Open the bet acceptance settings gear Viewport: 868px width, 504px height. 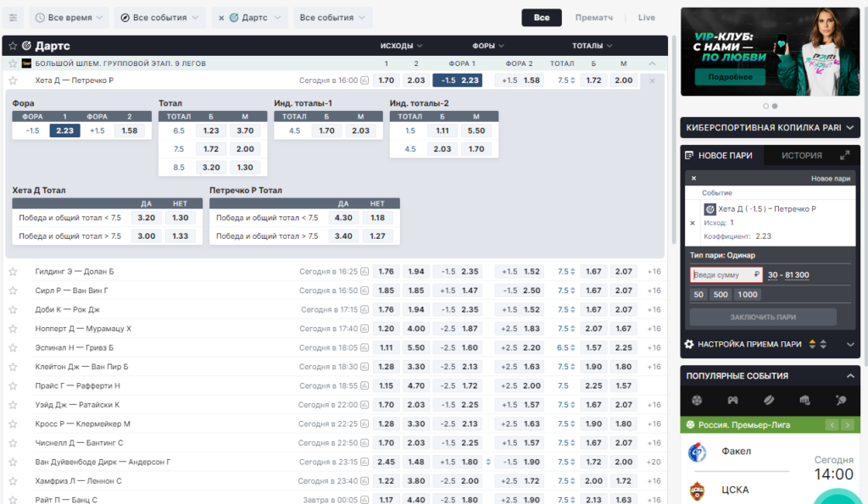click(x=689, y=344)
